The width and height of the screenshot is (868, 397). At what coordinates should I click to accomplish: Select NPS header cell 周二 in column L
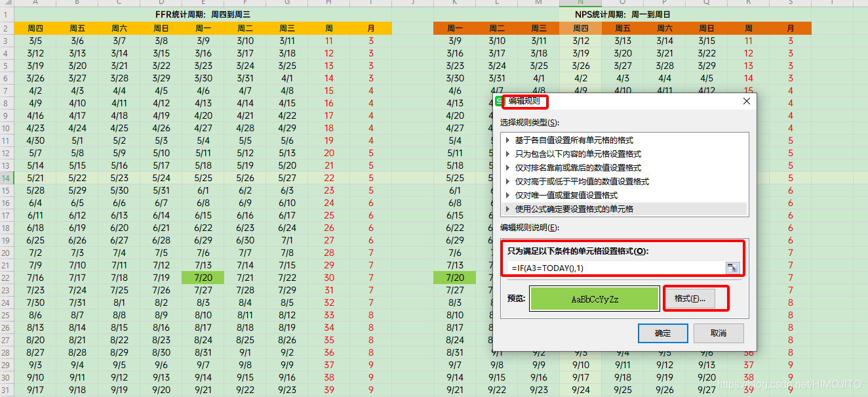(x=497, y=28)
